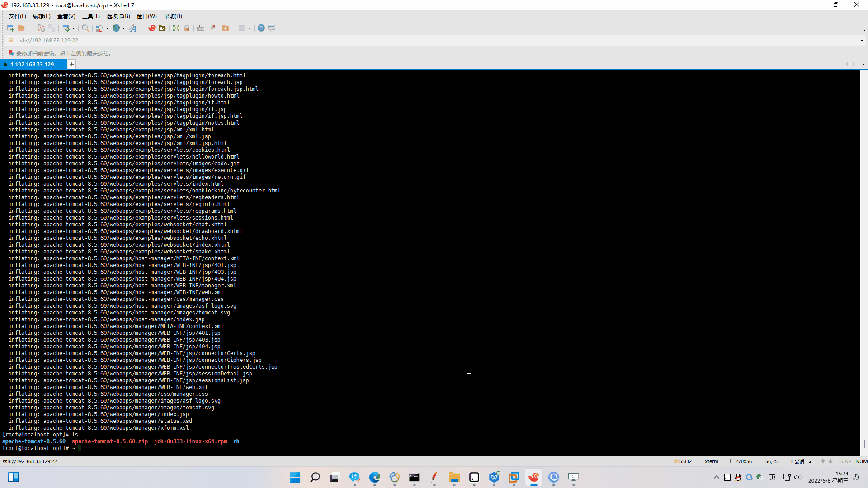The image size is (868, 488).
Task: Open the on-screen keyboard
Action: click(x=201, y=28)
